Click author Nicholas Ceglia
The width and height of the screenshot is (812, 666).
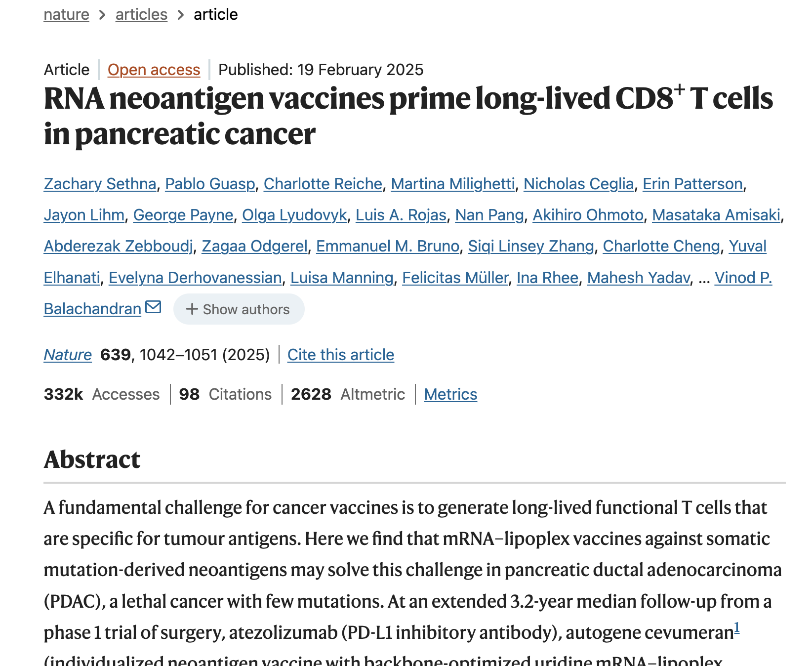pyautogui.click(x=579, y=184)
